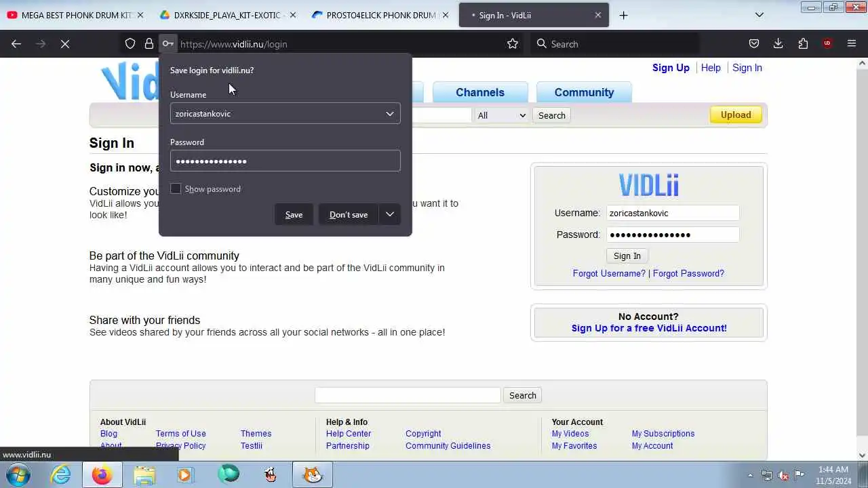Open Windows Explorer folder in taskbar

[144, 475]
